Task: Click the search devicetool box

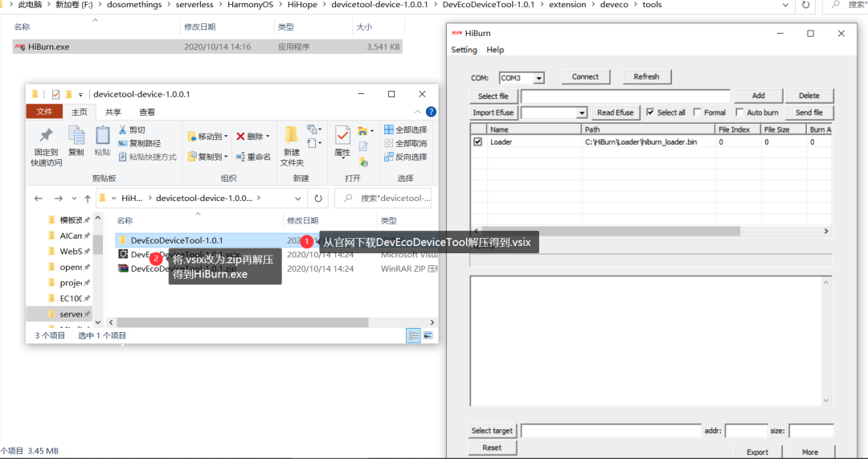Action: 383,199
